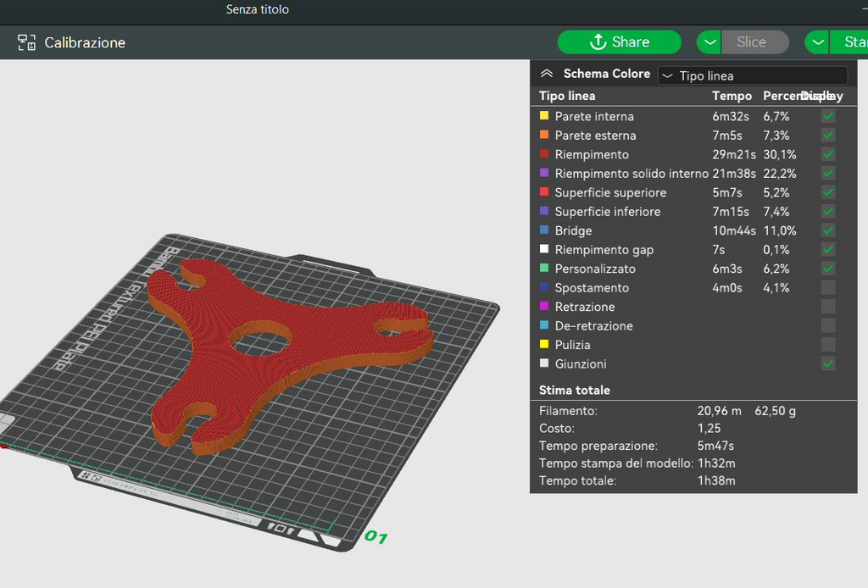Click the blue Bridge color swatch

[544, 230]
